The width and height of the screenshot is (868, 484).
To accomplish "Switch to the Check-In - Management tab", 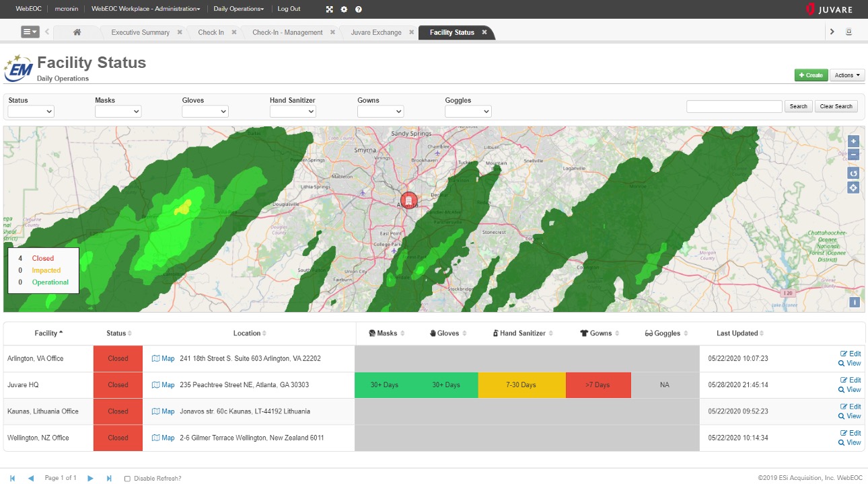I will pos(287,32).
